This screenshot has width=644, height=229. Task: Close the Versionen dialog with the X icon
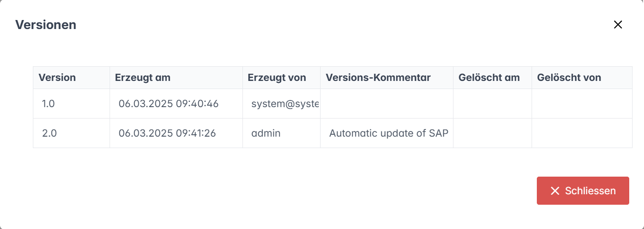point(618,25)
